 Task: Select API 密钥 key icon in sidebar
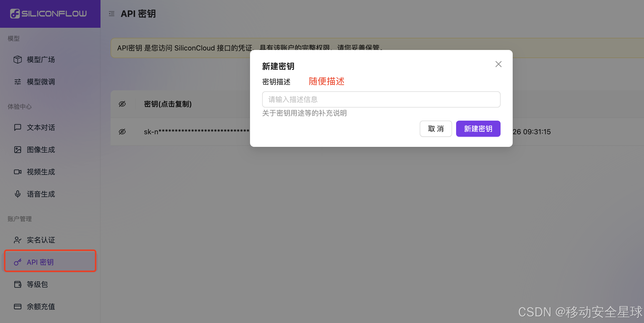coord(18,262)
